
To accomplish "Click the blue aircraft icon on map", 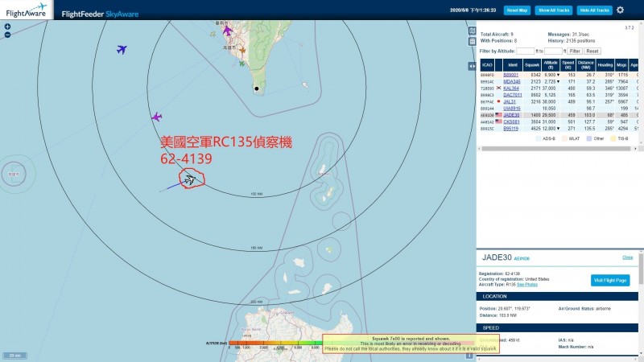I will coord(122,50).
